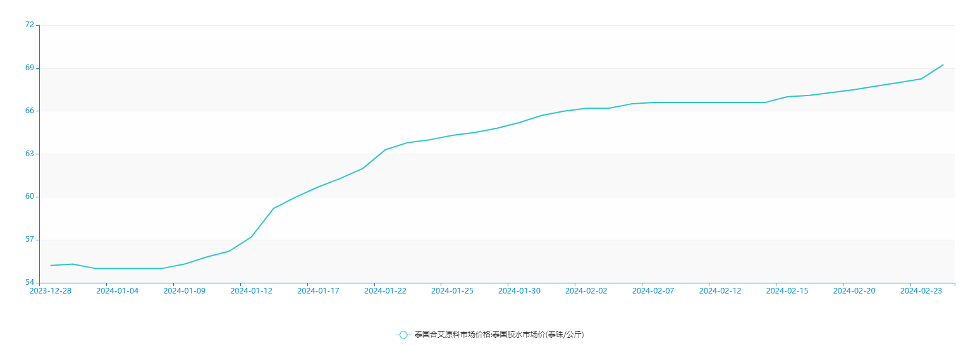The width and height of the screenshot is (980, 346).
Task: Select the 2024-01-22 x-axis label
Action: [x=385, y=291]
